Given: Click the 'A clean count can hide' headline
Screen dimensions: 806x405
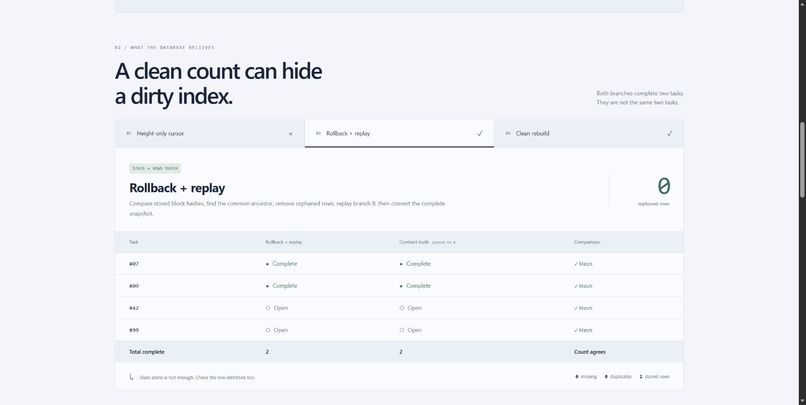Looking at the screenshot, I should [x=218, y=71].
